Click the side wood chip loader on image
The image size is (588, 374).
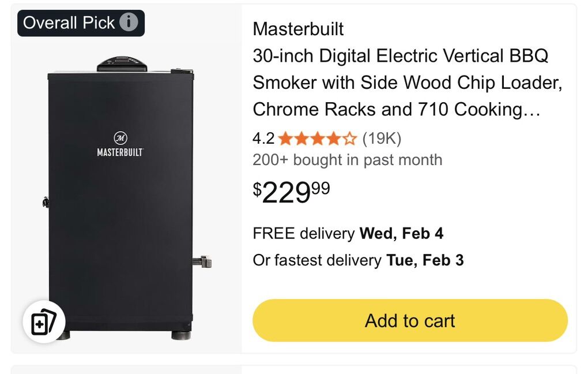coord(202,261)
